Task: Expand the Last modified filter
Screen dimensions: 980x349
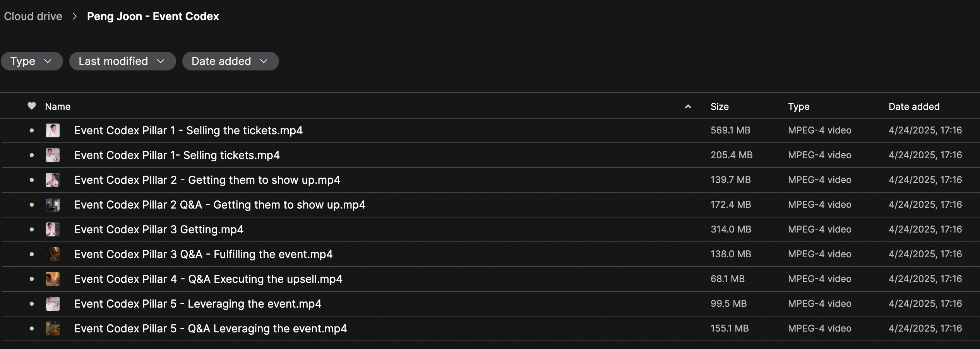Action: click(x=122, y=61)
